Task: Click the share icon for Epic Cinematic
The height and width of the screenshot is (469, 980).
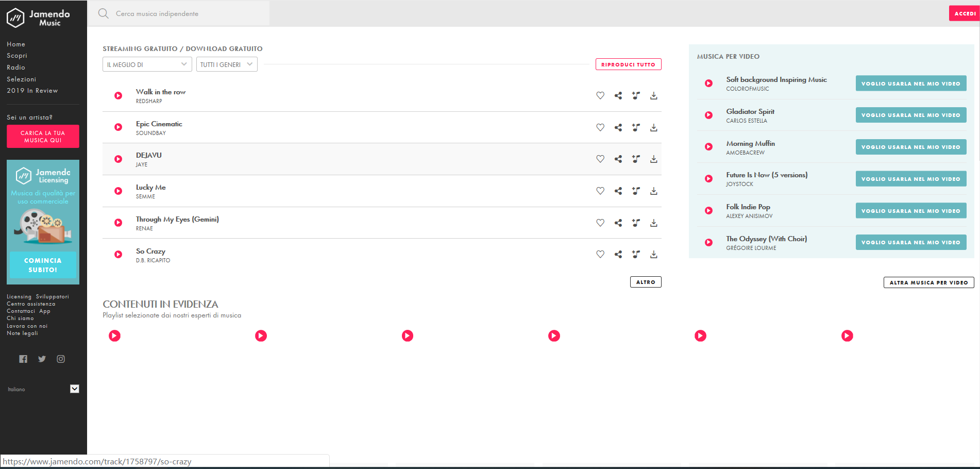Action: (618, 127)
